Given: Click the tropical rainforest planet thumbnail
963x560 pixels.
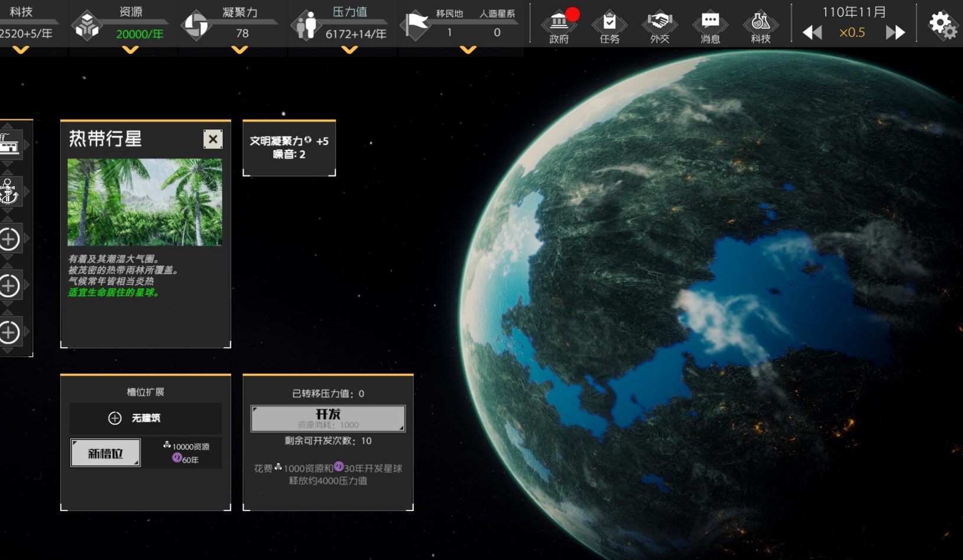Looking at the screenshot, I should tap(145, 202).
